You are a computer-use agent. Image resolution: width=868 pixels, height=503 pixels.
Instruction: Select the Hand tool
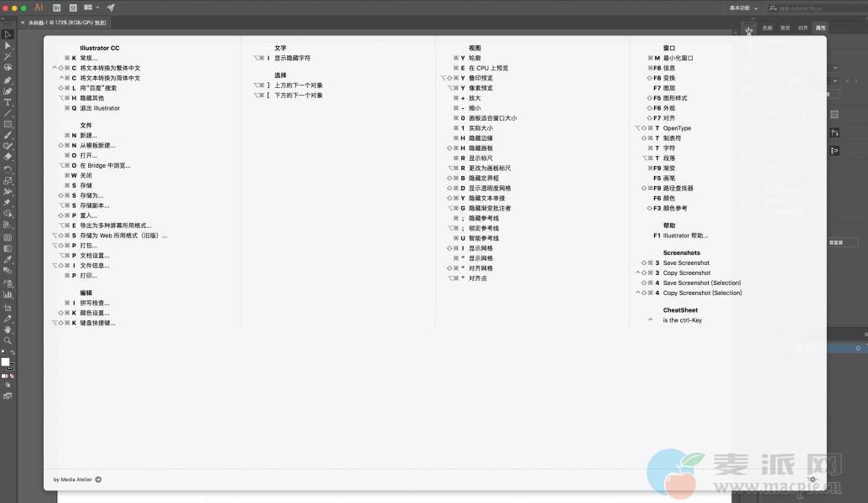click(x=8, y=329)
